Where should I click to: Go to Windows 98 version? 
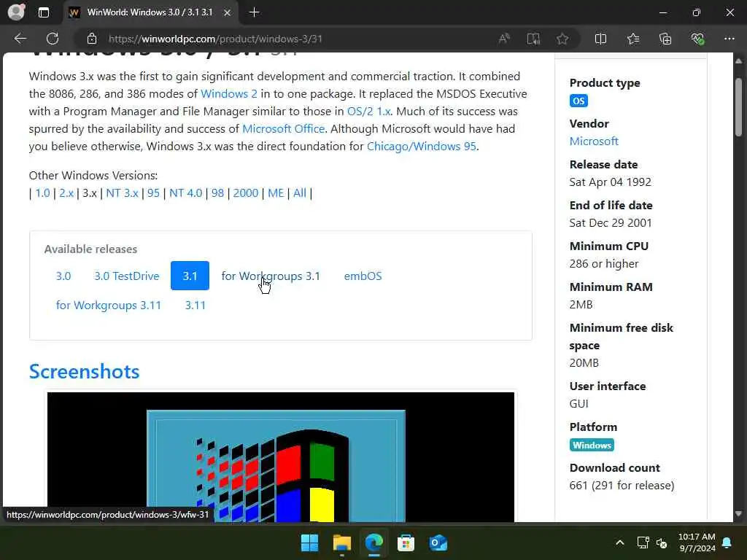(217, 192)
